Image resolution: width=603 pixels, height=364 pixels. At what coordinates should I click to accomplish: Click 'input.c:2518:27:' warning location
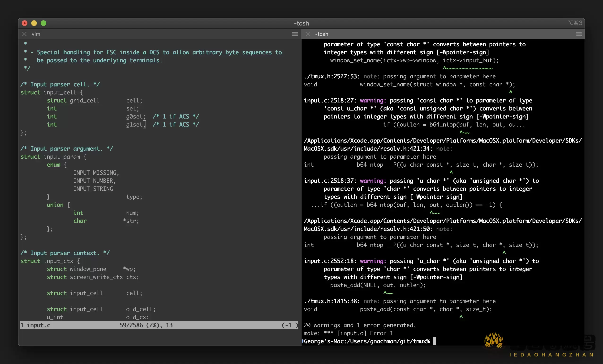tap(330, 101)
